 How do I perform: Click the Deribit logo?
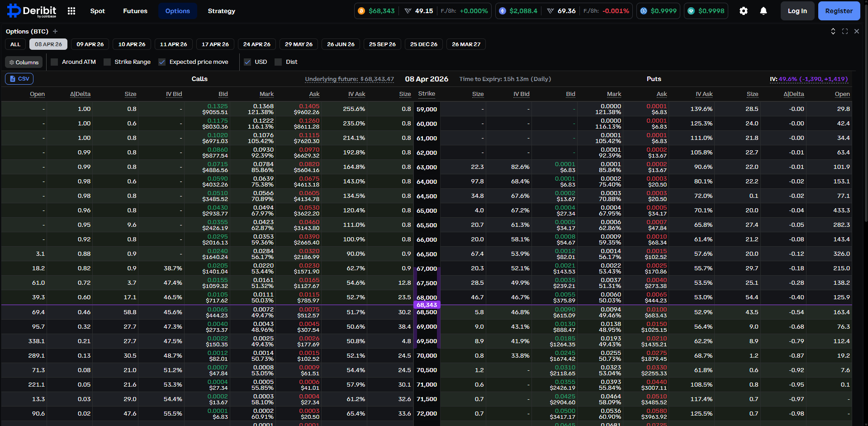click(32, 11)
